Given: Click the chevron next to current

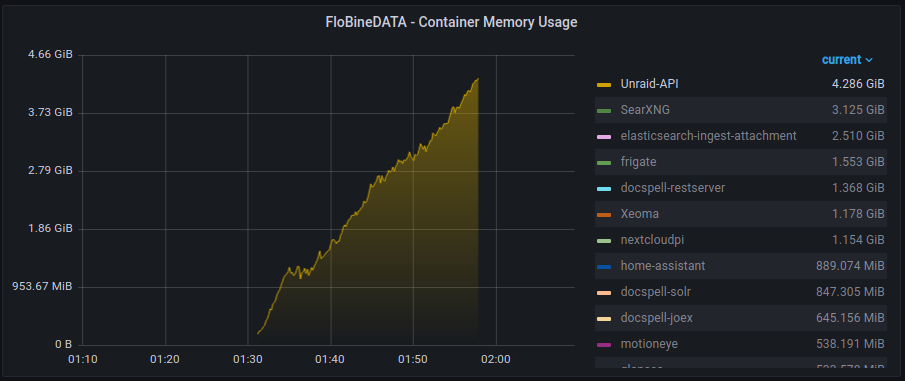Looking at the screenshot, I should tap(869, 61).
